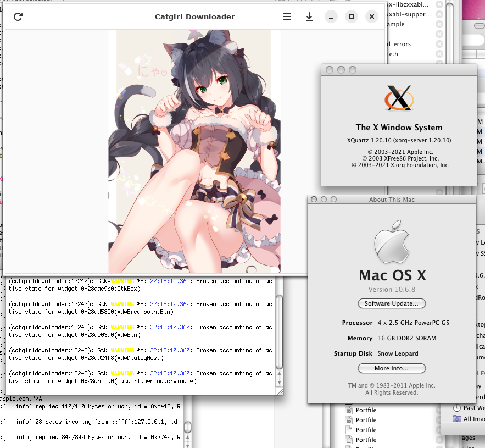This screenshot has height=448, width=485.
Task: Close the Catgirl Downloader window
Action: point(372,16)
